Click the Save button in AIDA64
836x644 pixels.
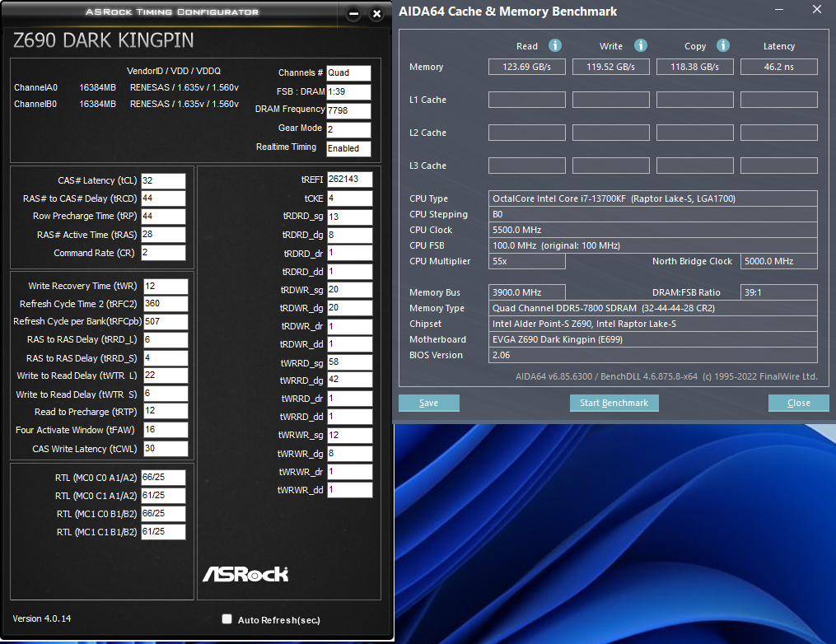tap(428, 403)
